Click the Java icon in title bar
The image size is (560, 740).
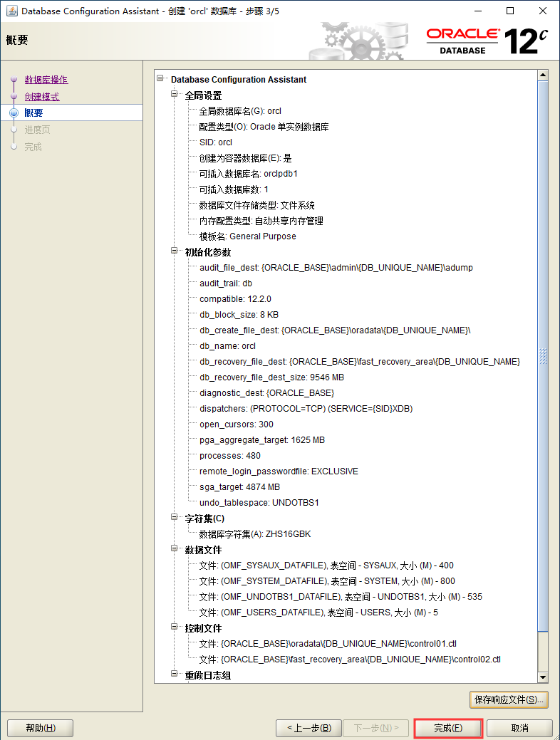point(11,11)
